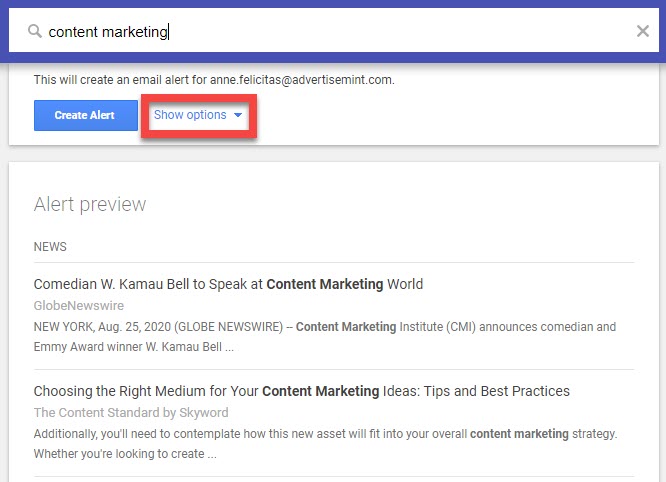This screenshot has width=666, height=482.
Task: Open the Choosing the Right Medium article
Action: click(x=302, y=391)
